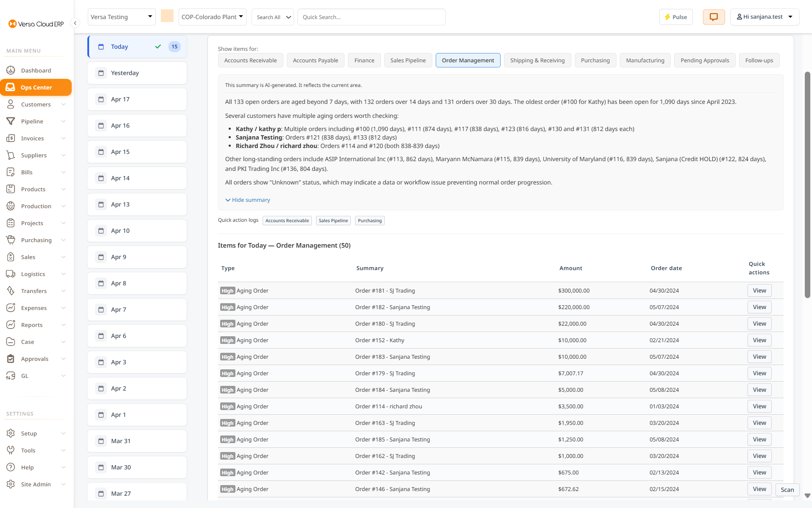
Task: Click the Ops Center inbox icon
Action: (11, 87)
